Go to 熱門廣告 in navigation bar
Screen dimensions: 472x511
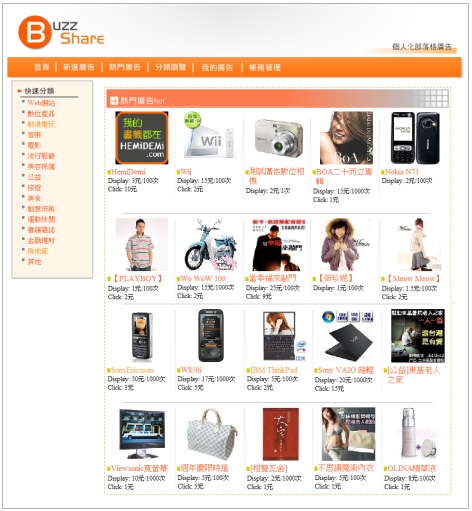pos(125,67)
